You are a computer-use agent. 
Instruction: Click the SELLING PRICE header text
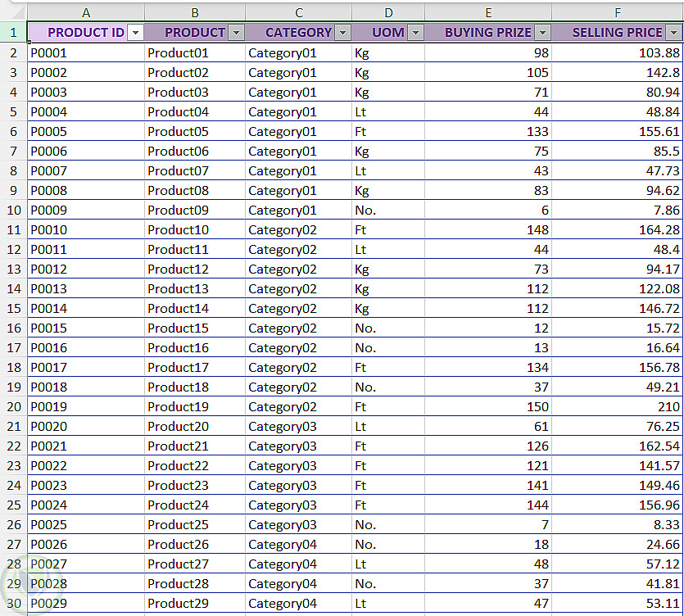[618, 33]
